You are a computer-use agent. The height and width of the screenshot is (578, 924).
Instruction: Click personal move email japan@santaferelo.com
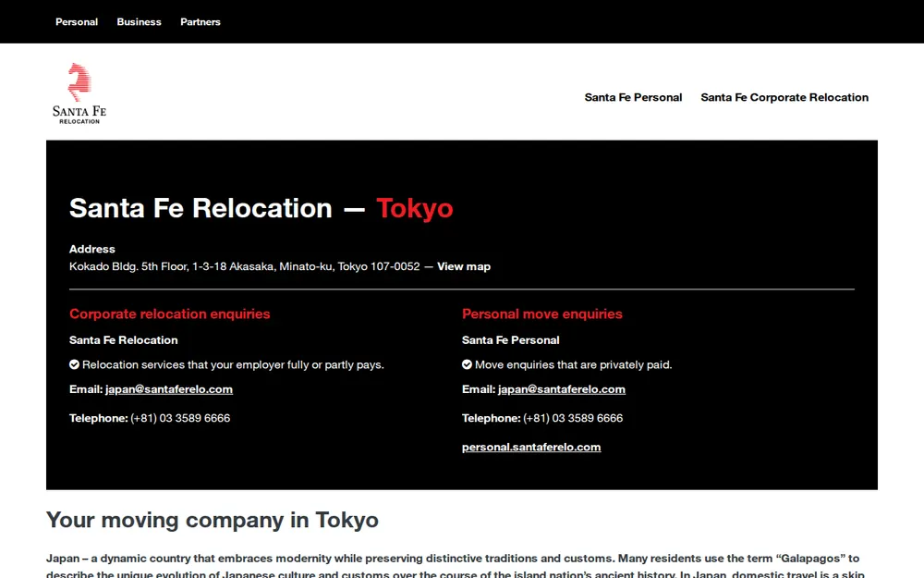pyautogui.click(x=562, y=389)
